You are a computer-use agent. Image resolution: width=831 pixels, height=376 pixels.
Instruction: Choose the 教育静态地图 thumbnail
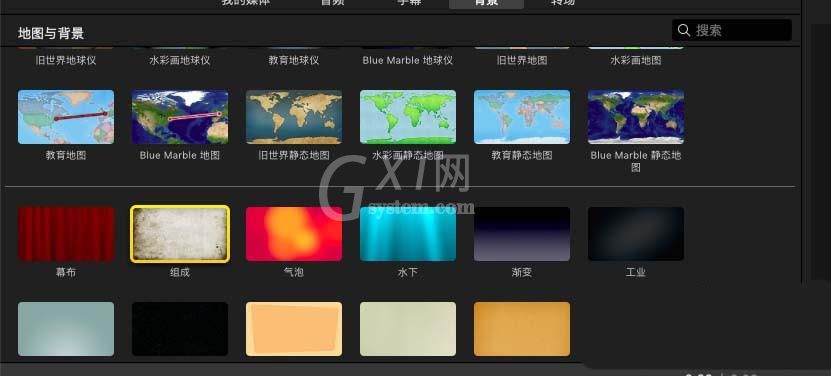[522, 117]
